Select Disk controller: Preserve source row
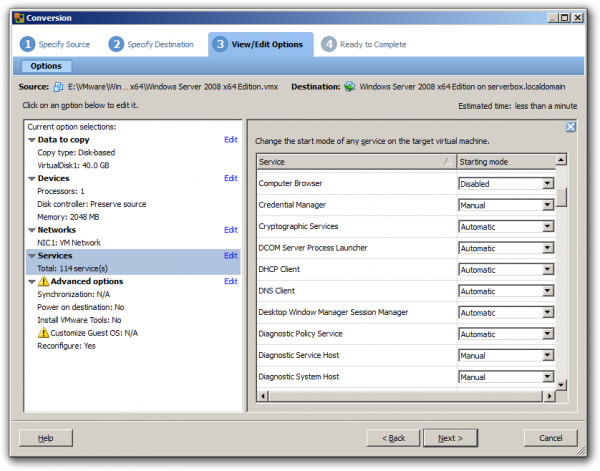Screen dimensions: 600x471 pos(91,204)
